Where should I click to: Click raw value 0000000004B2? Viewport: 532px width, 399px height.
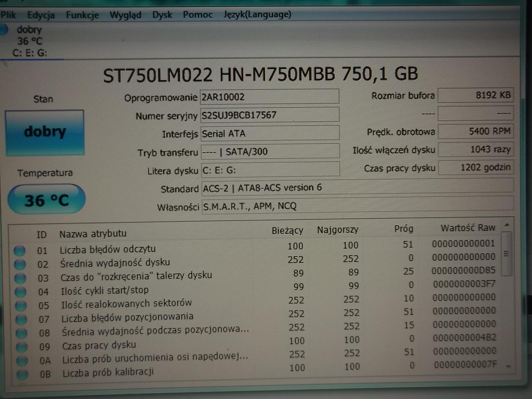point(465,337)
